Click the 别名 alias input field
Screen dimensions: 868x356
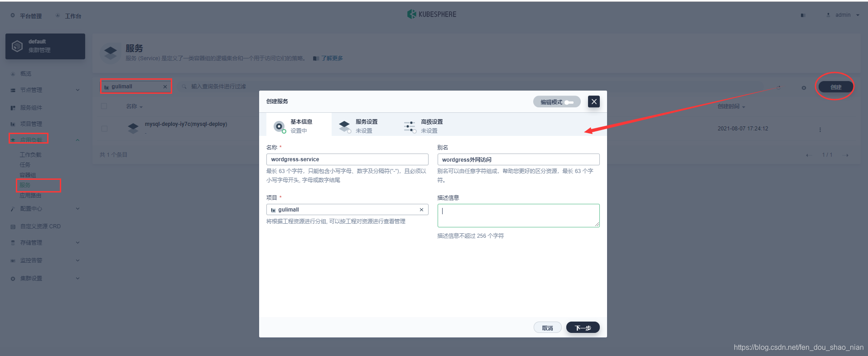518,159
